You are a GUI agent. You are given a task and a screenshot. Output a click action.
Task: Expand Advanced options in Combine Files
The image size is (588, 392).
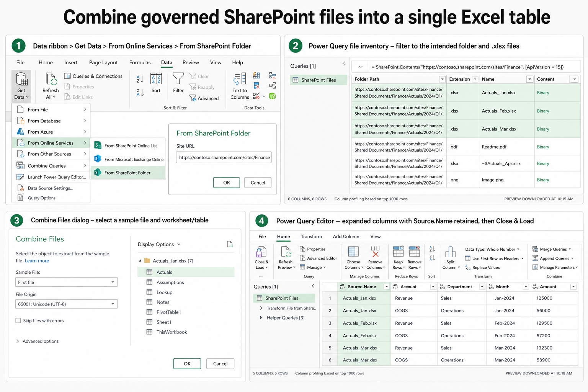[x=38, y=341]
